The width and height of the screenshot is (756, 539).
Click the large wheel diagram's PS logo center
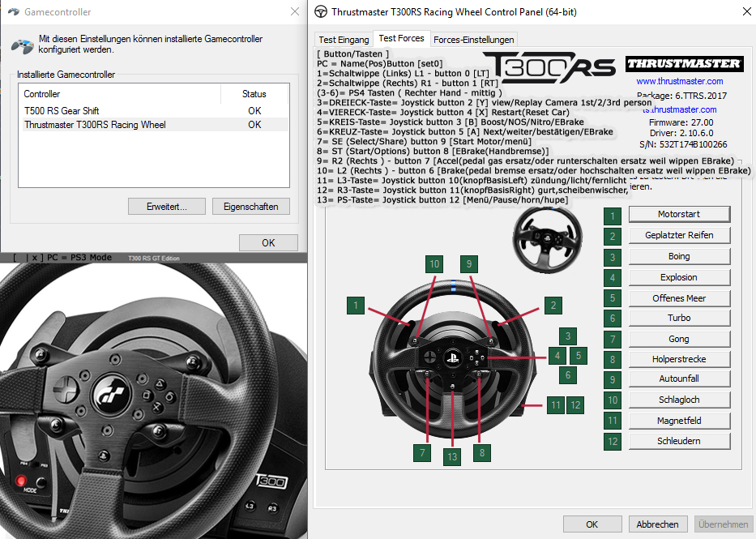[453, 357]
